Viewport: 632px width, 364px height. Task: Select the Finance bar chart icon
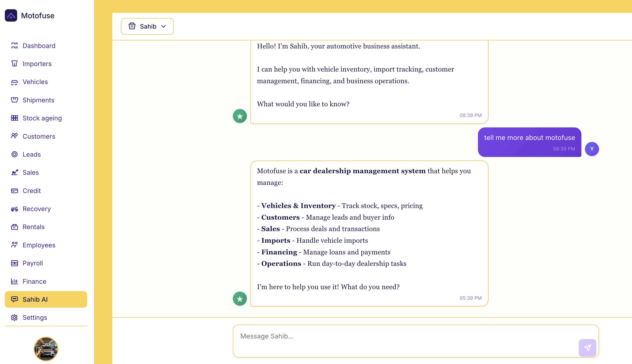15,281
